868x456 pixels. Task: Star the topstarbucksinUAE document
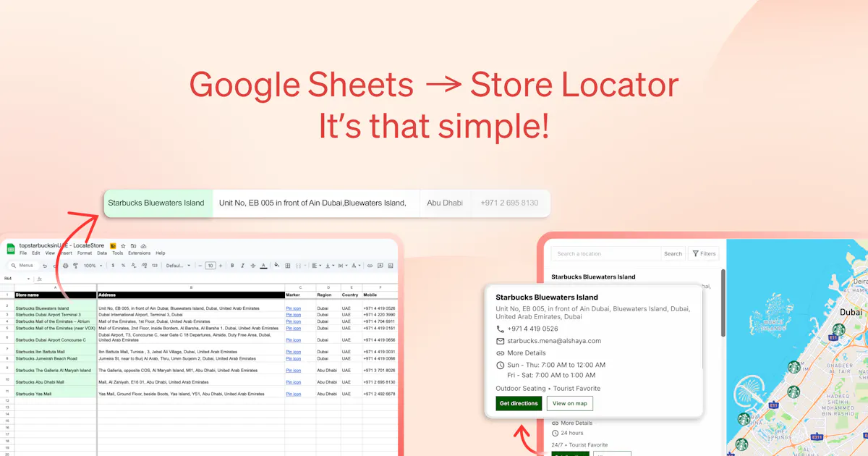[x=123, y=246]
